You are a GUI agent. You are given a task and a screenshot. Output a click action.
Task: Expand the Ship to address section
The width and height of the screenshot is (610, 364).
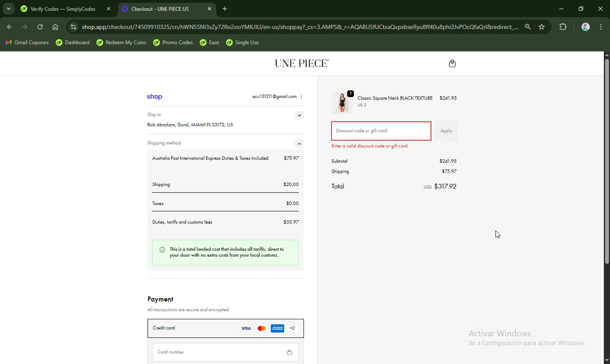(x=299, y=115)
